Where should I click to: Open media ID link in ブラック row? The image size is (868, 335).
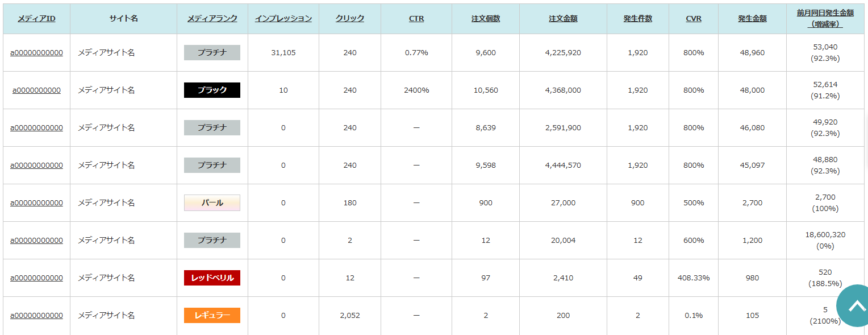coord(36,90)
